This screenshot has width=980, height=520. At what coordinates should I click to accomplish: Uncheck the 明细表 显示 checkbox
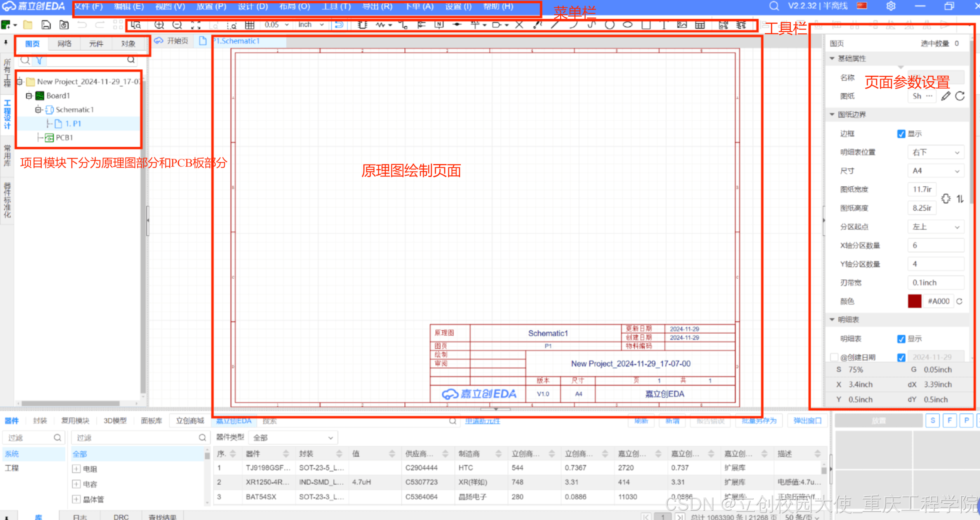[901, 339]
